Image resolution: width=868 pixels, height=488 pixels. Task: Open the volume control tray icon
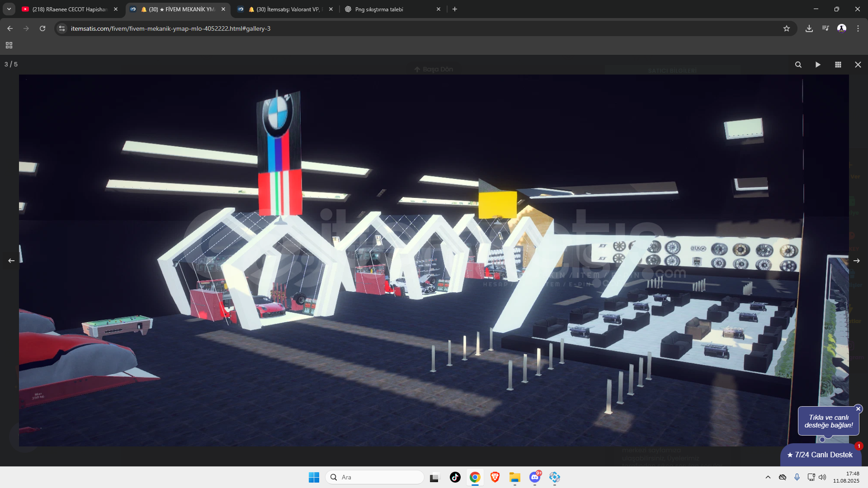[x=822, y=477]
